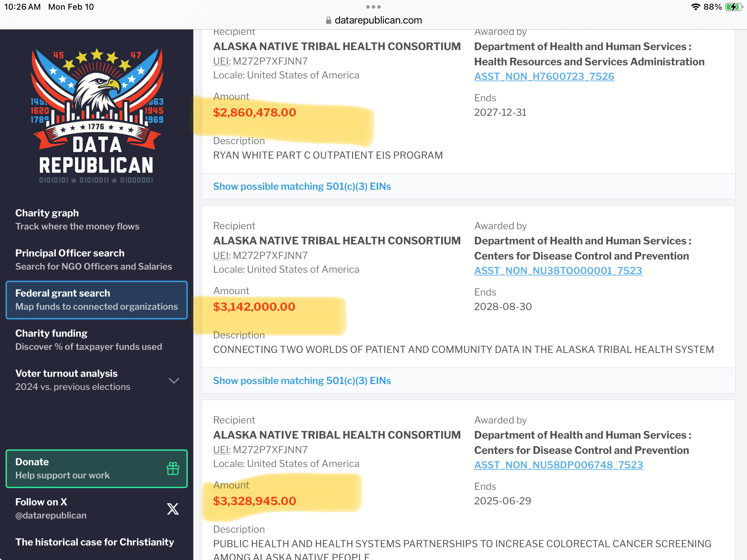Image resolution: width=747 pixels, height=560 pixels.
Task: Click end date 2027-12-31
Action: (x=500, y=112)
